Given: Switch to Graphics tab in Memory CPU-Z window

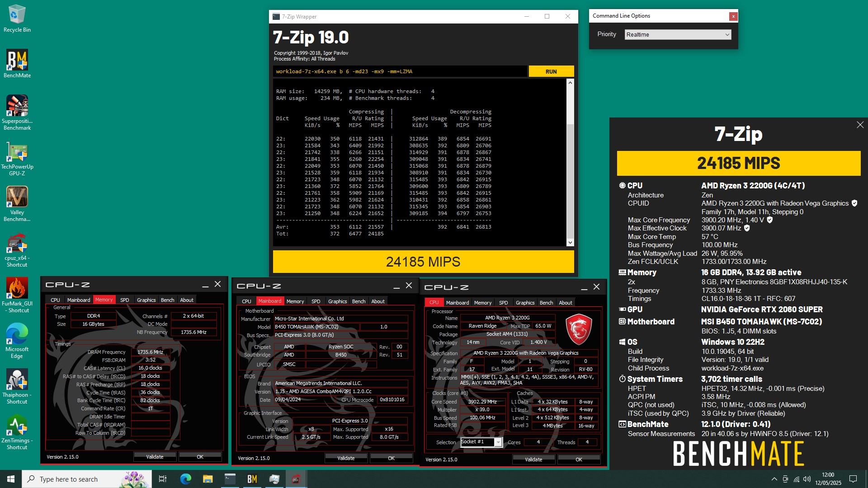Looking at the screenshot, I should tap(146, 300).
